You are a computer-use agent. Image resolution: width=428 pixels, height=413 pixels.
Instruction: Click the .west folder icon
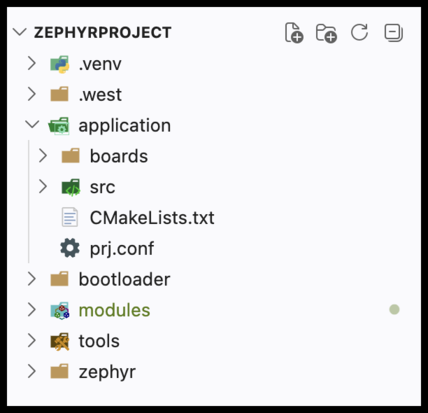pyautogui.click(x=59, y=94)
